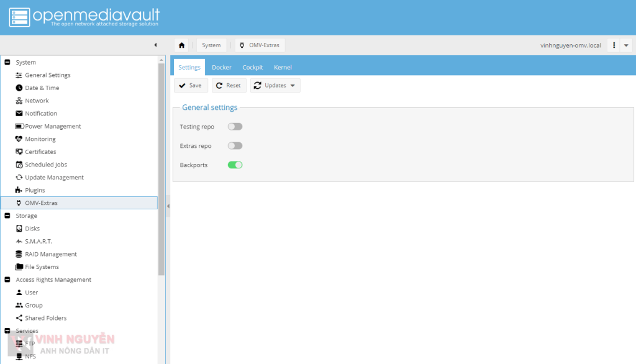This screenshot has height=364, width=636.
Task: Click the S.M.A.R.T. pulse icon
Action: 19,241
